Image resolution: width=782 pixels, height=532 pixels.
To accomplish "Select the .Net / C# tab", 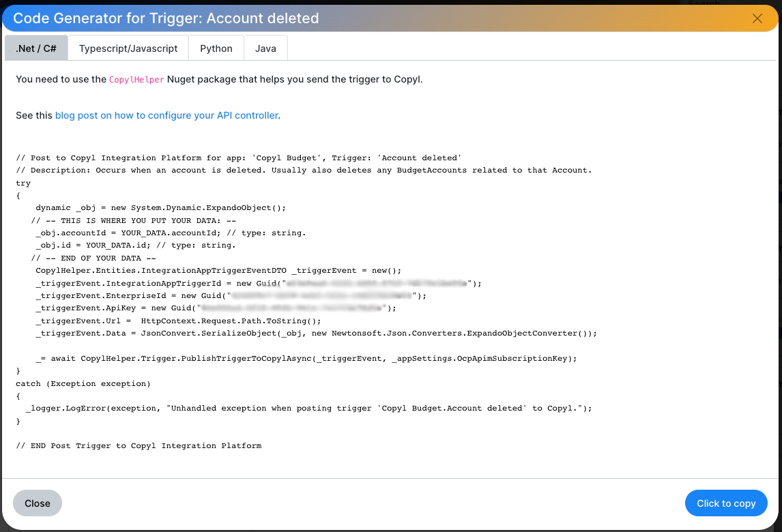I will [36, 48].
